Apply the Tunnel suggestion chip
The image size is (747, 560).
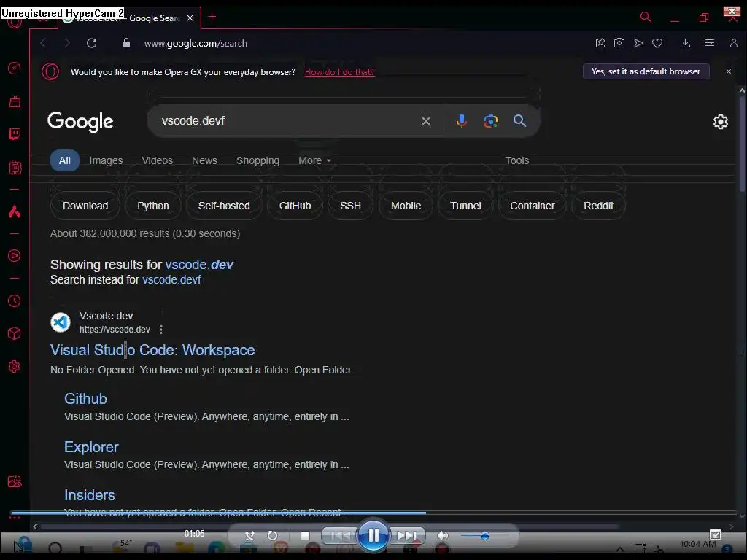tap(465, 206)
